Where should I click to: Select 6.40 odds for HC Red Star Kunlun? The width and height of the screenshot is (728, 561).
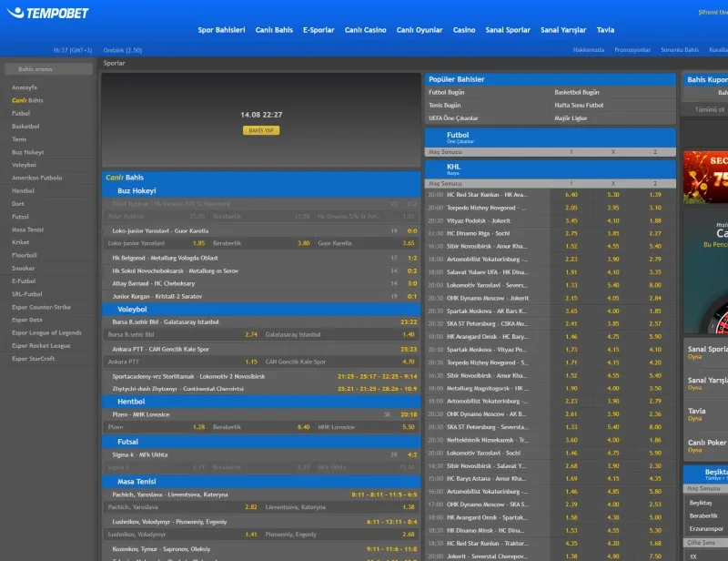pos(571,195)
